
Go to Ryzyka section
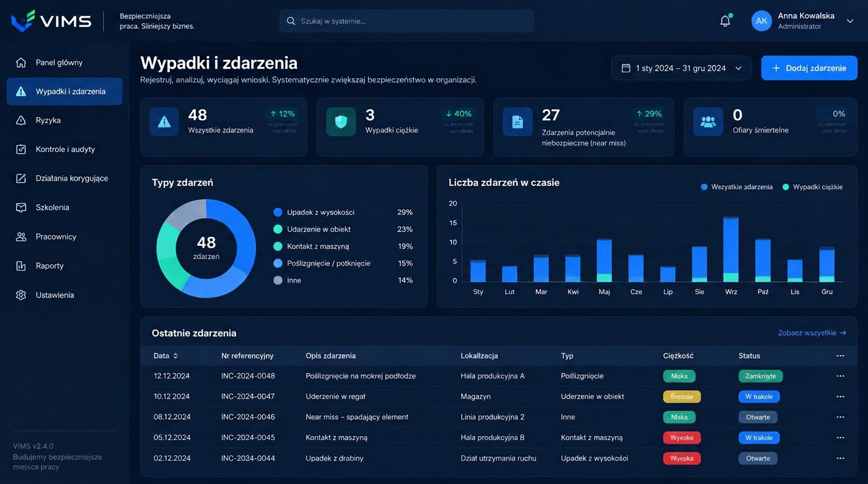click(x=64, y=120)
